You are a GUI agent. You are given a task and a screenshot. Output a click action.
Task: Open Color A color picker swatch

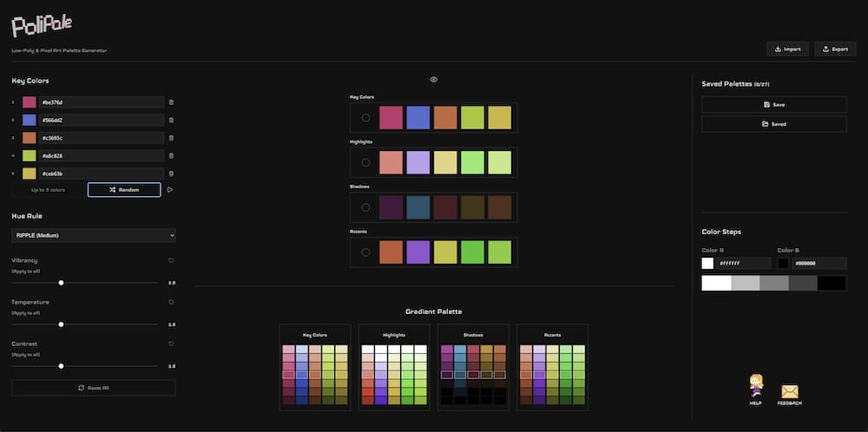tap(707, 263)
